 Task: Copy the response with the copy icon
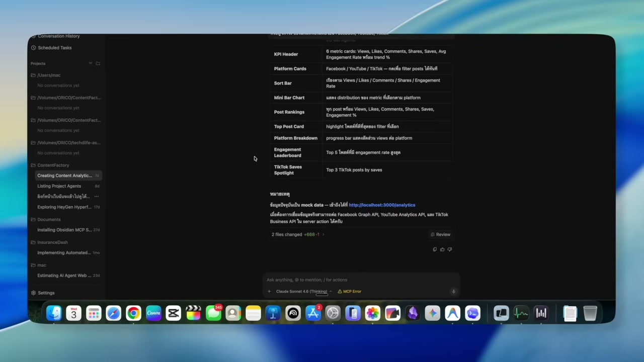[x=435, y=249]
